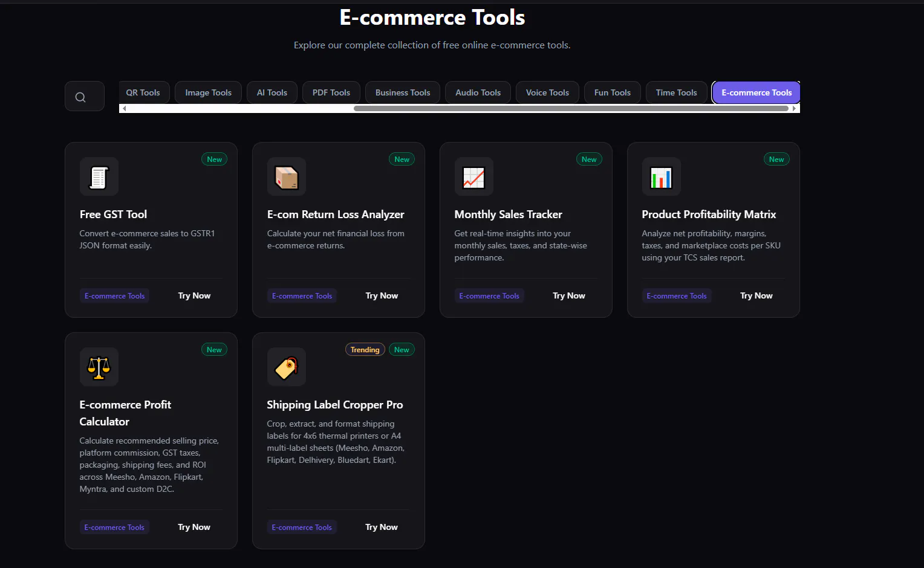The height and width of the screenshot is (568, 924).
Task: Click the New badge on Shipping Label Cropper Pro
Action: tap(402, 350)
